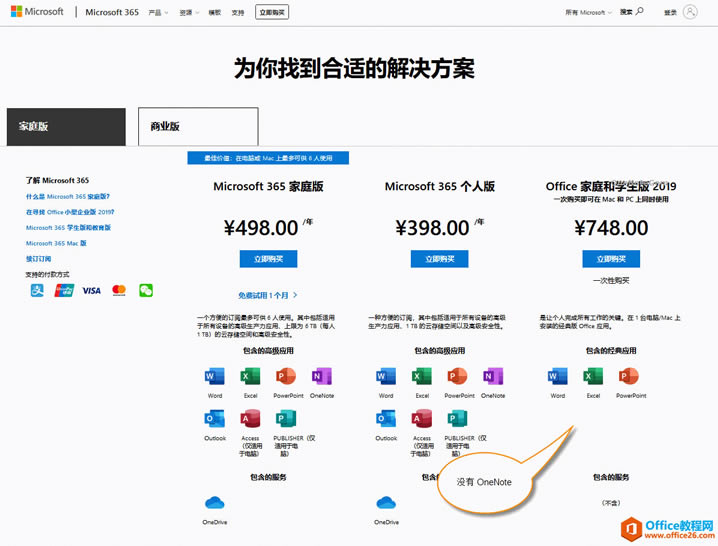Select the 家庭版 tab
Viewport: 718px width, 546px height.
[x=66, y=127]
